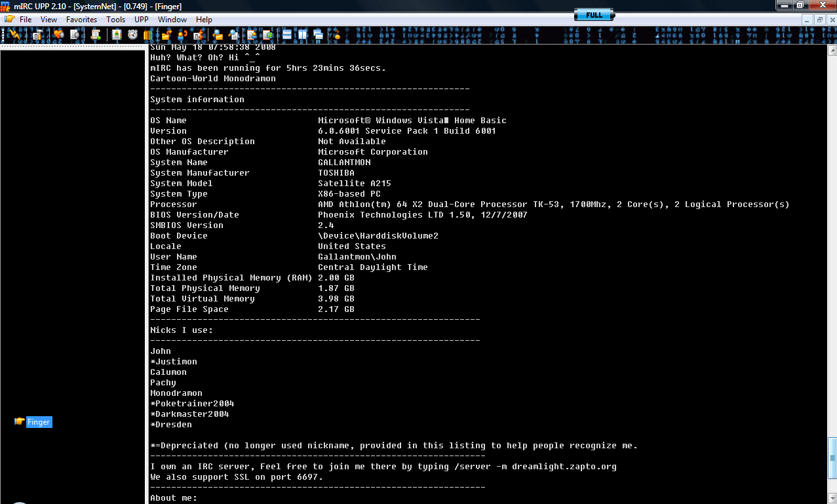
Task: Open the Tools menu
Action: (116, 20)
